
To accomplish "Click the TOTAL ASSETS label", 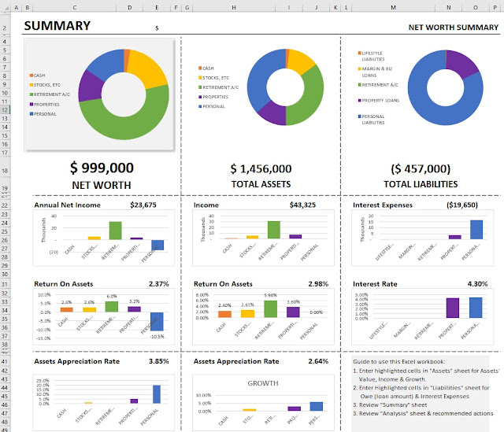I will click(261, 184).
